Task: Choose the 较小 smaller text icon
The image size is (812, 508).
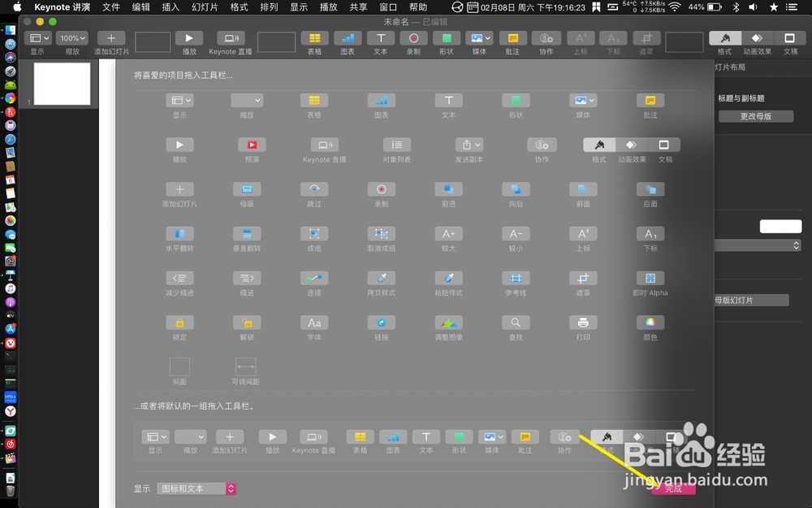Action: pos(516,234)
